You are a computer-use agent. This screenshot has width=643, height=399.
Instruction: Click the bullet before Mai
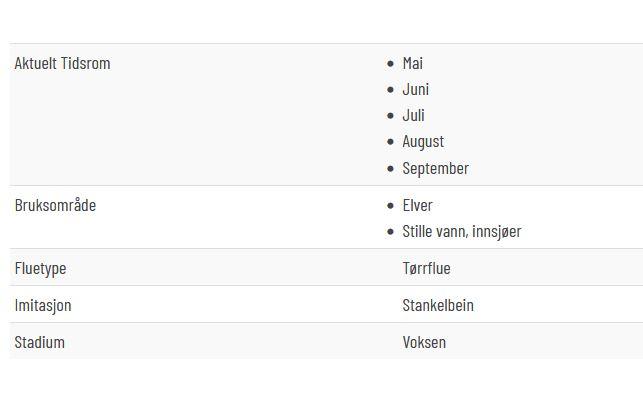390,64
